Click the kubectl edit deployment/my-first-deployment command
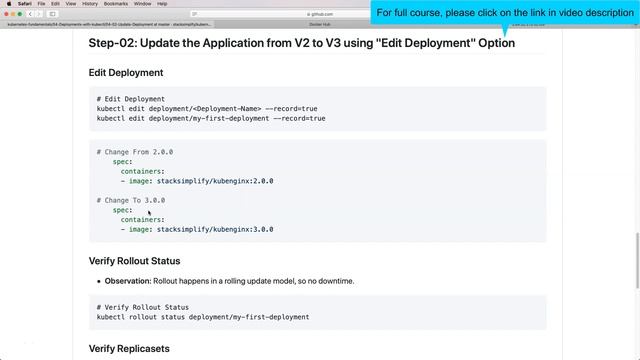 point(211,119)
